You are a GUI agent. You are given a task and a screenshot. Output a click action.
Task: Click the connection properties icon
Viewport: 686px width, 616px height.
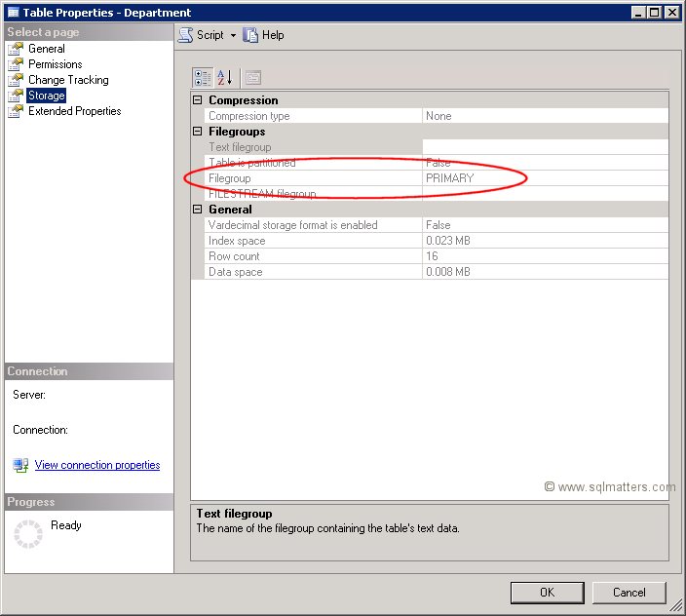click(x=20, y=465)
